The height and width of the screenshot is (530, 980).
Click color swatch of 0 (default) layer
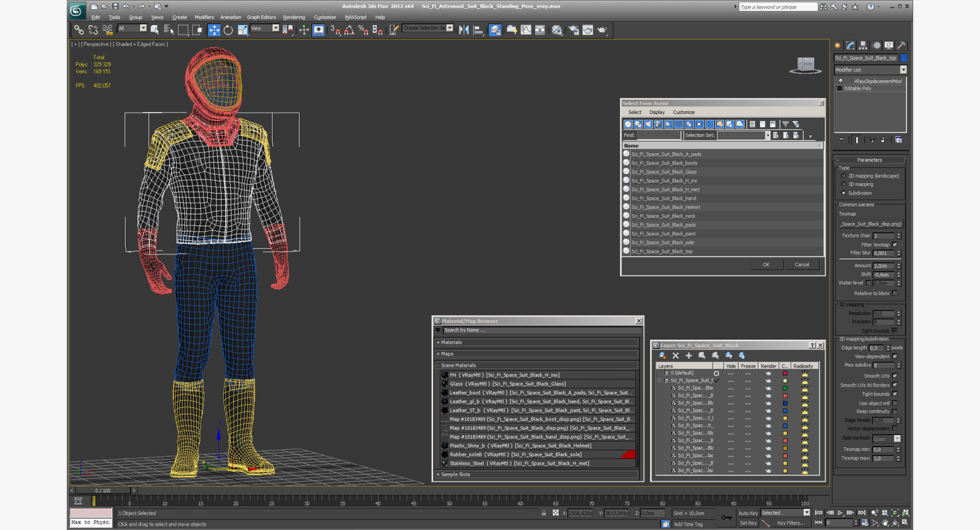[785, 373]
